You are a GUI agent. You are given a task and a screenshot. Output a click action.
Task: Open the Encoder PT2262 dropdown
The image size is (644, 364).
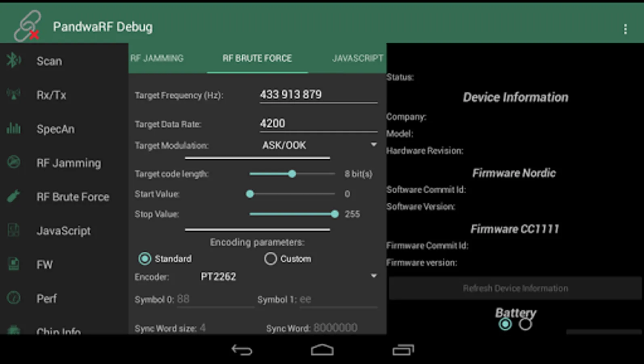click(288, 277)
